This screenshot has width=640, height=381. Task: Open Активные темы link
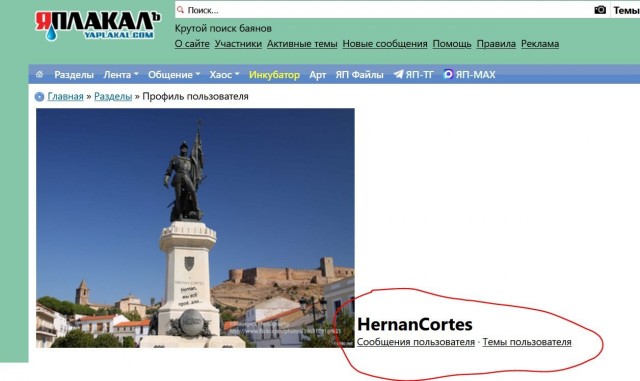click(x=302, y=44)
